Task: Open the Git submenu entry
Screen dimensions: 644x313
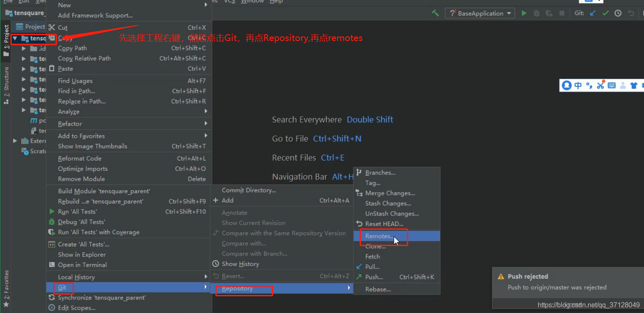Action: [x=129, y=287]
